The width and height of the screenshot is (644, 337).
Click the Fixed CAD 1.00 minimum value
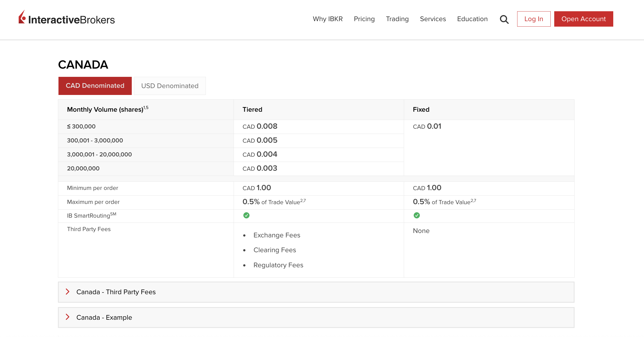tap(427, 188)
